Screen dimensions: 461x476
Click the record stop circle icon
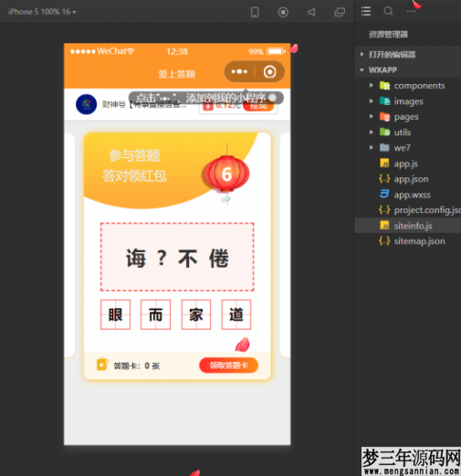[283, 12]
